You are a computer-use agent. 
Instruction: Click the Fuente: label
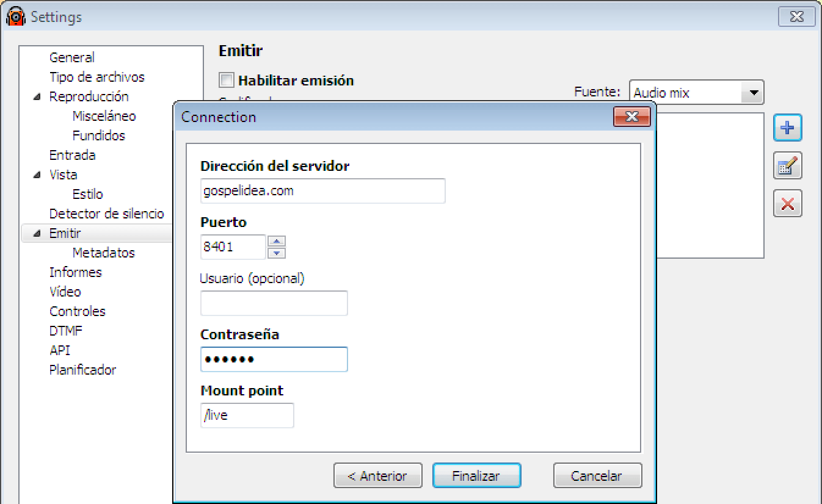pyautogui.click(x=597, y=92)
